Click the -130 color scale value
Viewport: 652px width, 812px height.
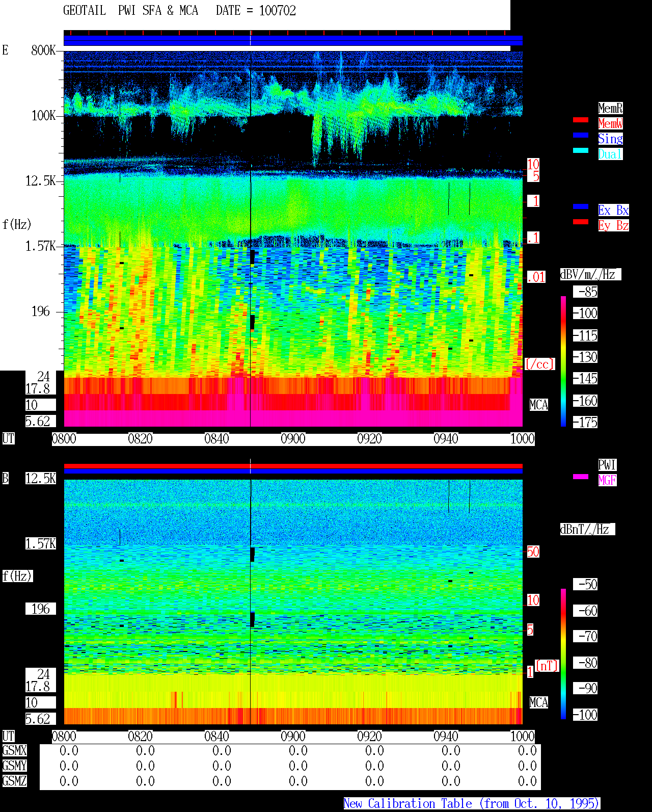(585, 357)
